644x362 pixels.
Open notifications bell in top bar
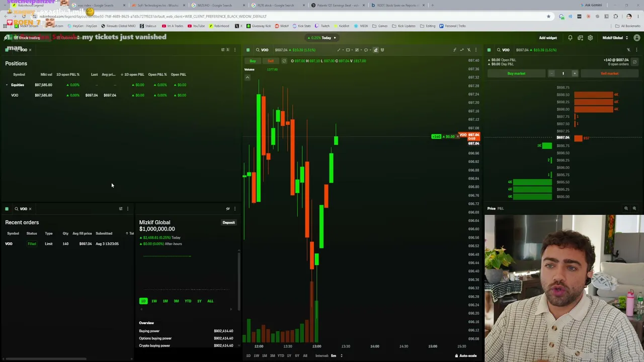(x=570, y=38)
